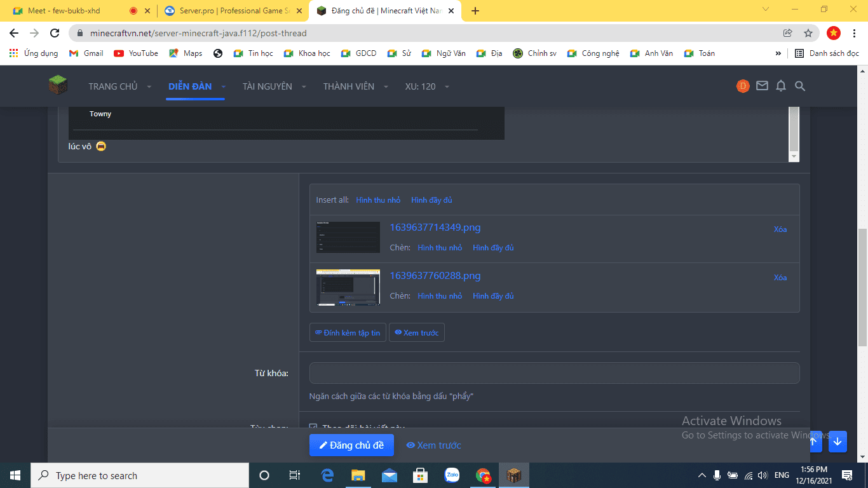Open the user avatar menu in the forum header
The image size is (868, 488).
point(743,86)
